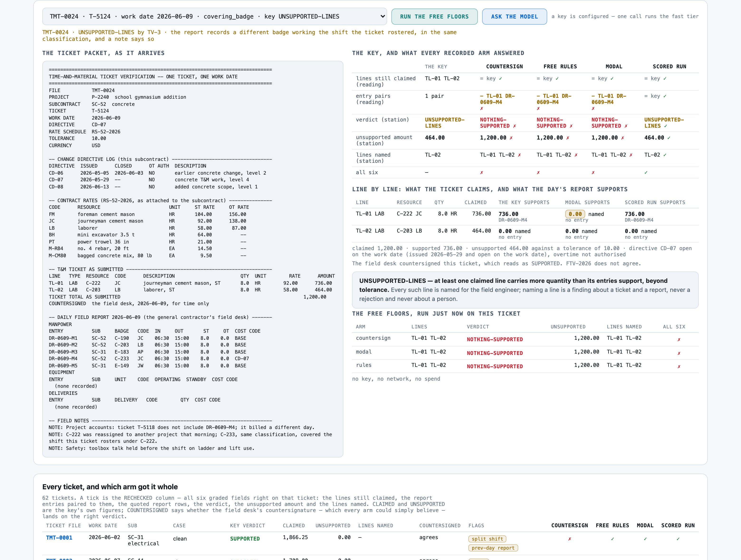Select the Scored Run column header in key table
Viewport: 741px width, 560px height.
point(669,67)
